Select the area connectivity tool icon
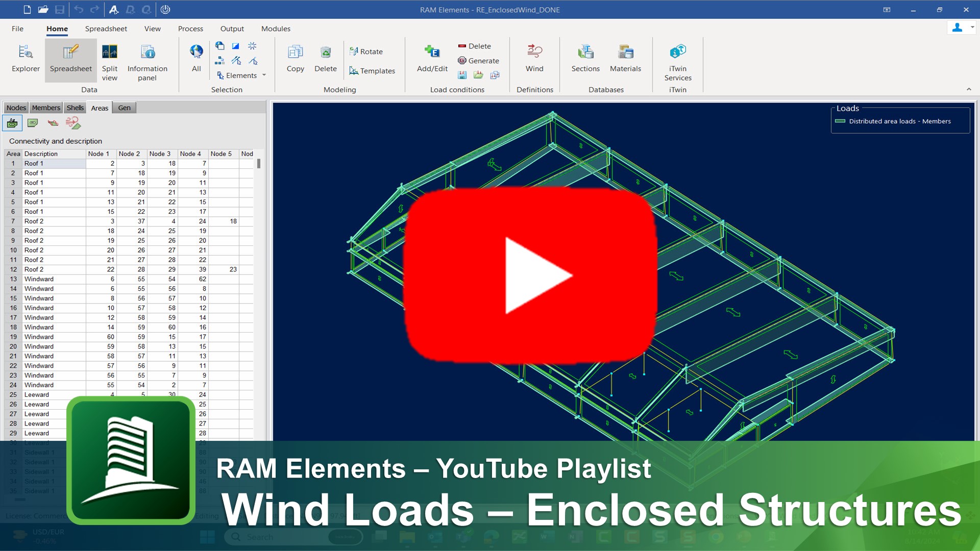Screen dimensions: 980x551 pos(12,123)
